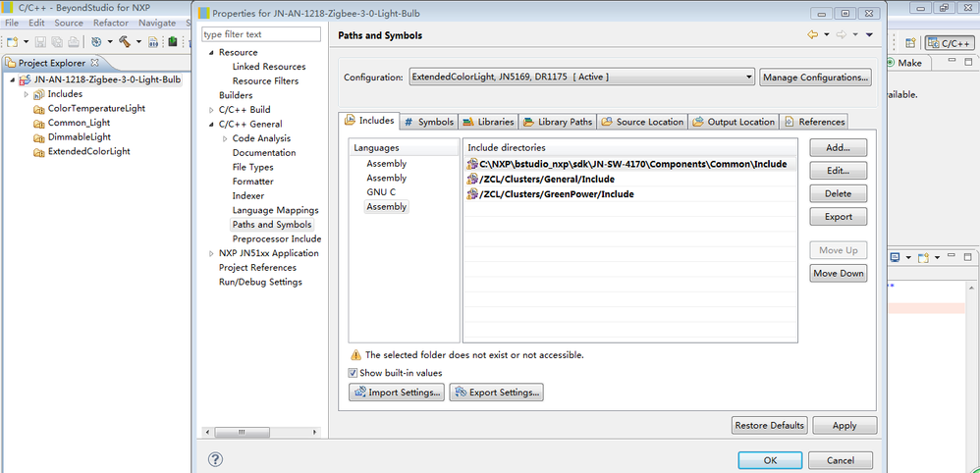The height and width of the screenshot is (473, 980).
Task: Switch to the References tab
Action: pos(814,122)
